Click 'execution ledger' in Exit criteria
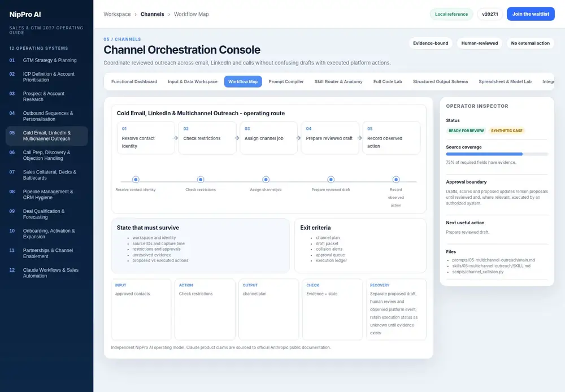This screenshot has height=392, width=565. [331, 260]
